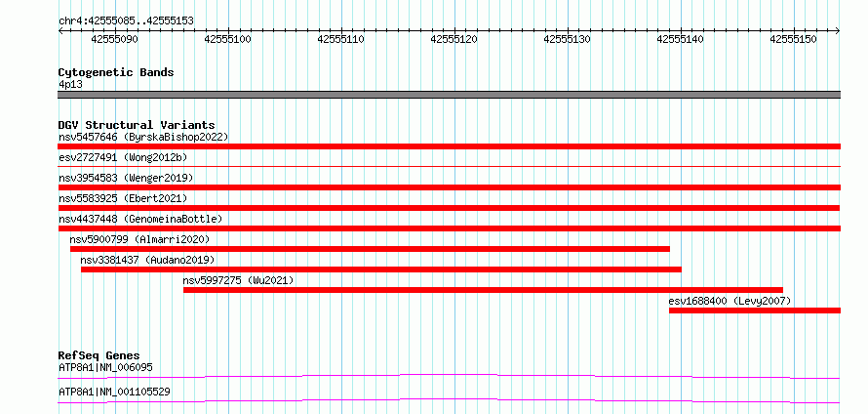Select the red bar under nsv4437448
868x414 pixels.
pyautogui.click(x=449, y=228)
